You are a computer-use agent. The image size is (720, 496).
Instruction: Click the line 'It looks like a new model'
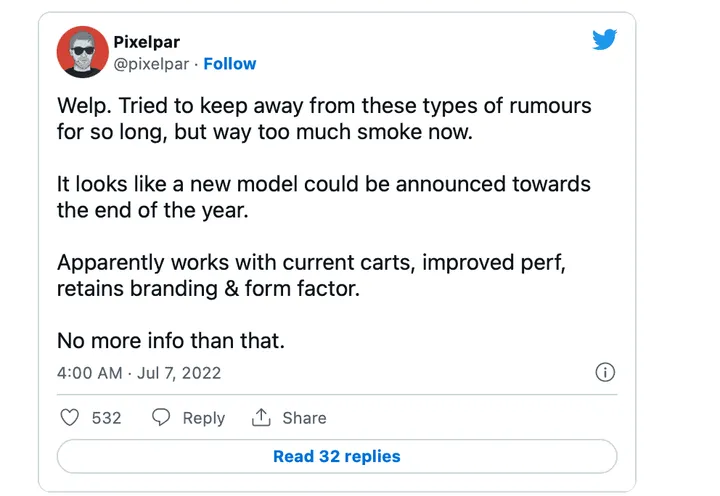tap(323, 185)
